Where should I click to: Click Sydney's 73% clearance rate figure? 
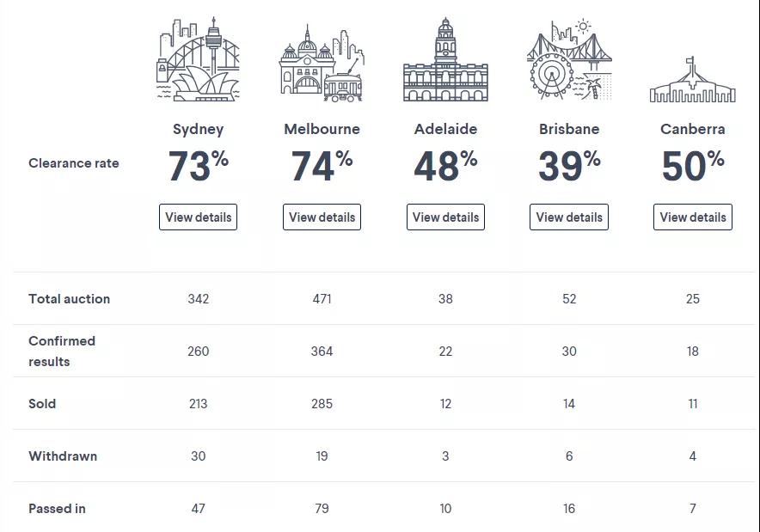pyautogui.click(x=198, y=166)
